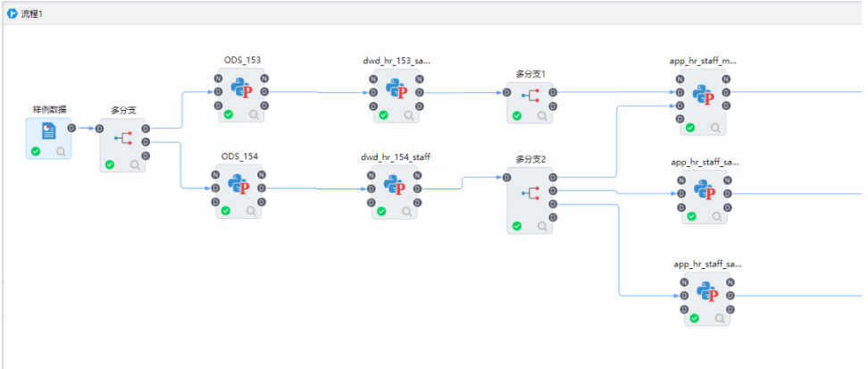Click the top-left N port of ODS_153
Screen dimensions: 868x369
(219, 78)
